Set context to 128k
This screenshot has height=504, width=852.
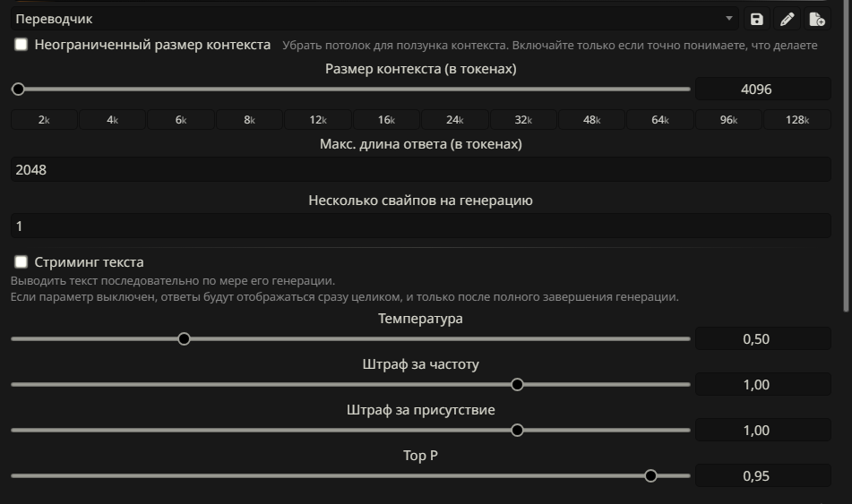pos(797,119)
